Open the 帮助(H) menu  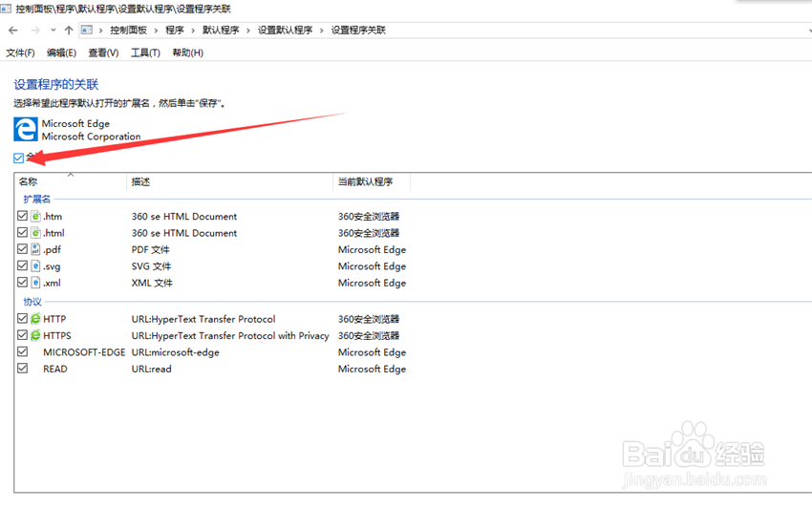coord(187,53)
